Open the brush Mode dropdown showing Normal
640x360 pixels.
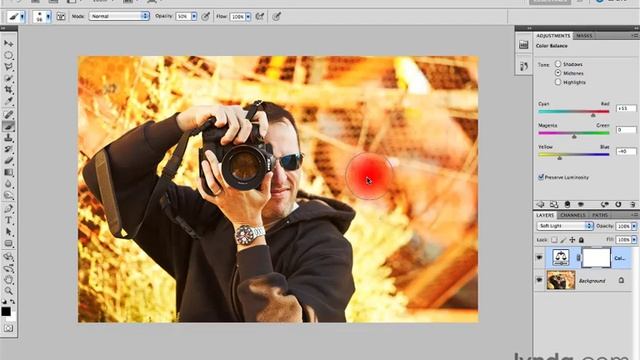click(119, 16)
